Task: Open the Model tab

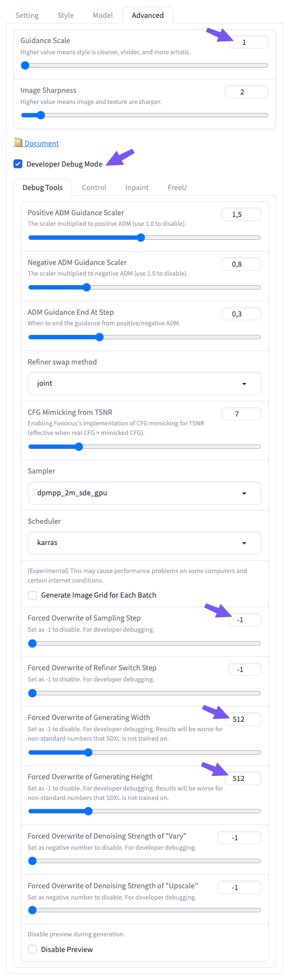Action: tap(103, 15)
